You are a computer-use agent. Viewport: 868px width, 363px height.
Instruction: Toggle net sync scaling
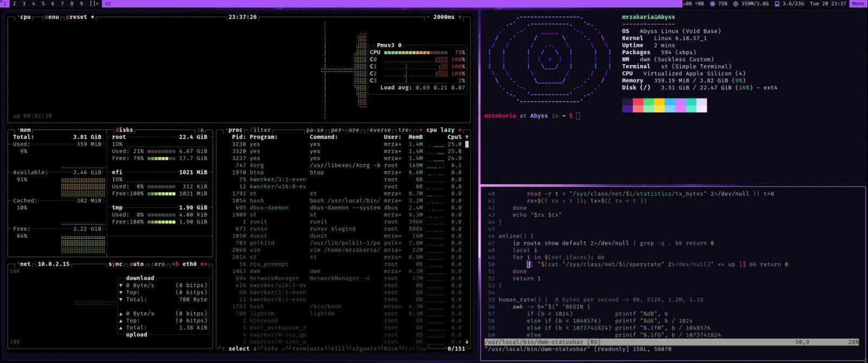point(115,264)
